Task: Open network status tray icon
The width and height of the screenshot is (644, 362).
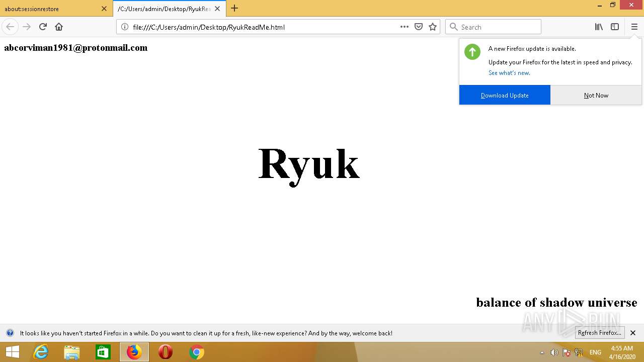Action: coord(579,352)
